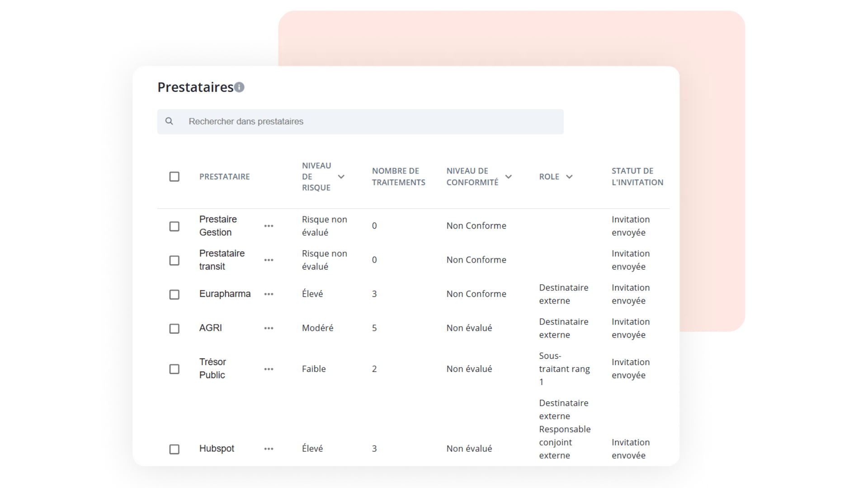Click the search magnifier icon
868x488 pixels.
click(169, 121)
